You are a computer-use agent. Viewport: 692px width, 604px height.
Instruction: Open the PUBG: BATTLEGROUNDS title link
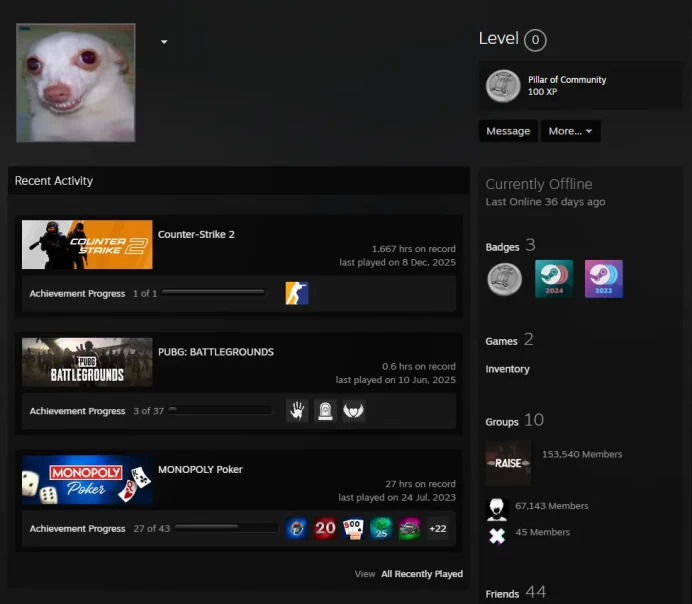pos(216,352)
